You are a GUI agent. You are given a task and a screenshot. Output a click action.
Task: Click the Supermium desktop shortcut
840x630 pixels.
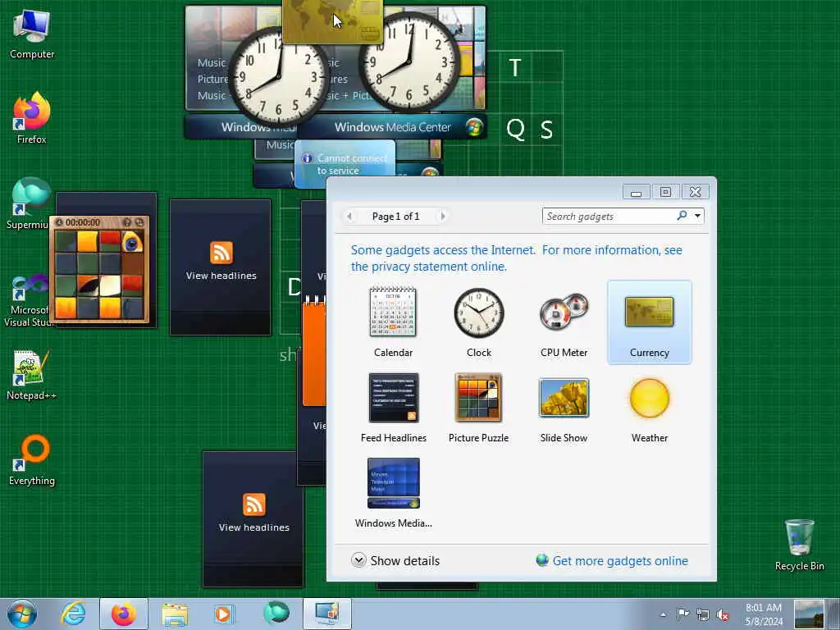click(30, 203)
